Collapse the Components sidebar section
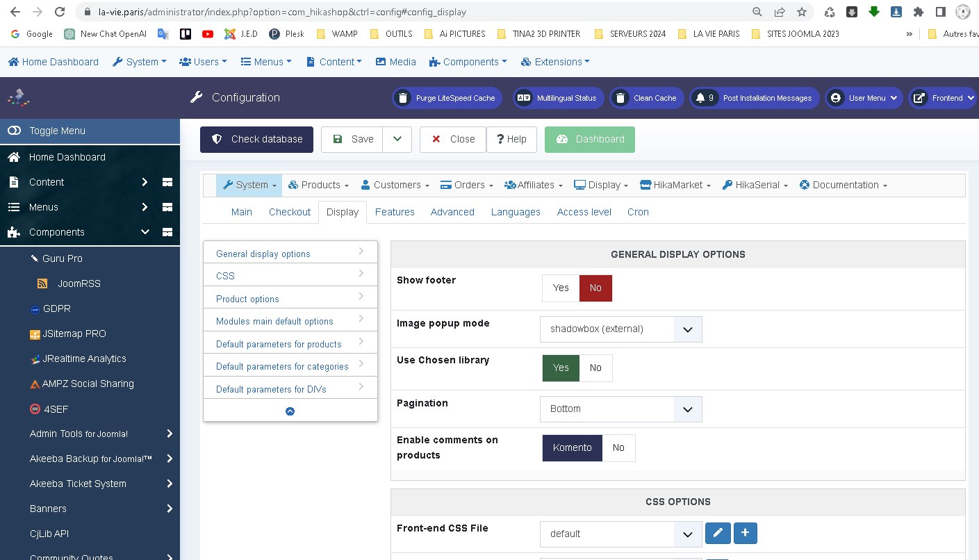 pos(145,232)
